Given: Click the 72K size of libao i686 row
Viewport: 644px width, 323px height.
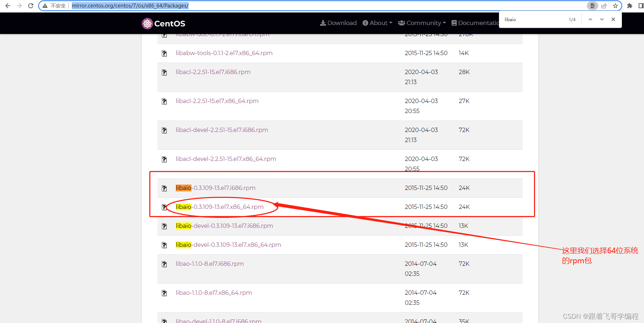Looking at the screenshot, I should point(464,264).
